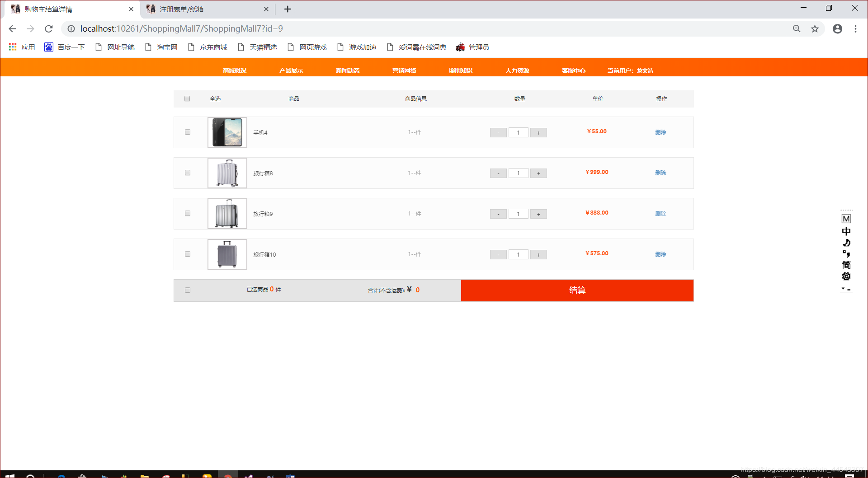
Task: Open the zoom/search icon in address bar
Action: pos(797,28)
